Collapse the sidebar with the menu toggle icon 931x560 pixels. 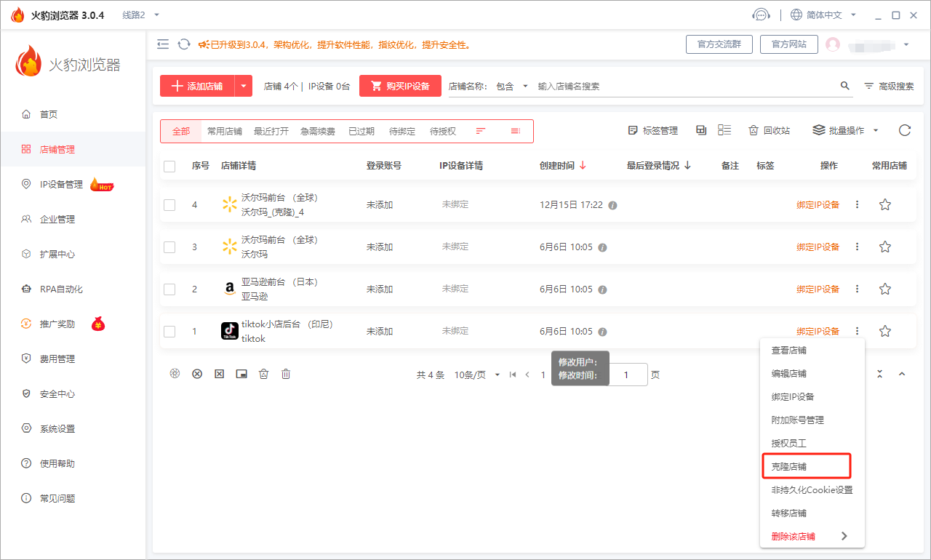click(x=163, y=44)
